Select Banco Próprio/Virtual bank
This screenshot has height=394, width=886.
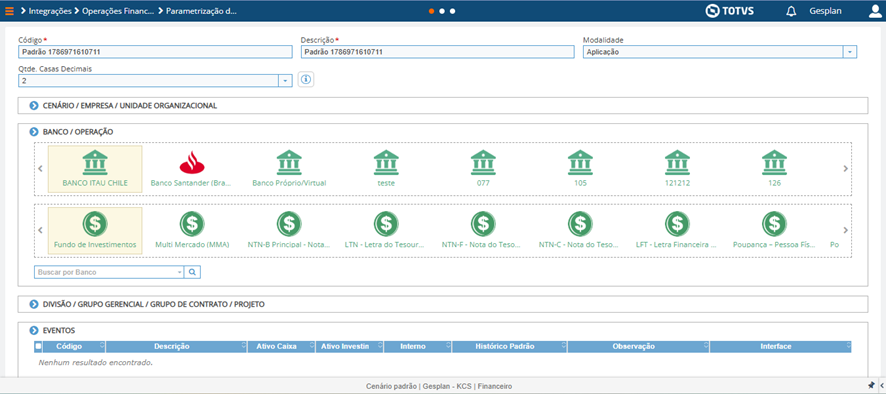[x=289, y=169]
